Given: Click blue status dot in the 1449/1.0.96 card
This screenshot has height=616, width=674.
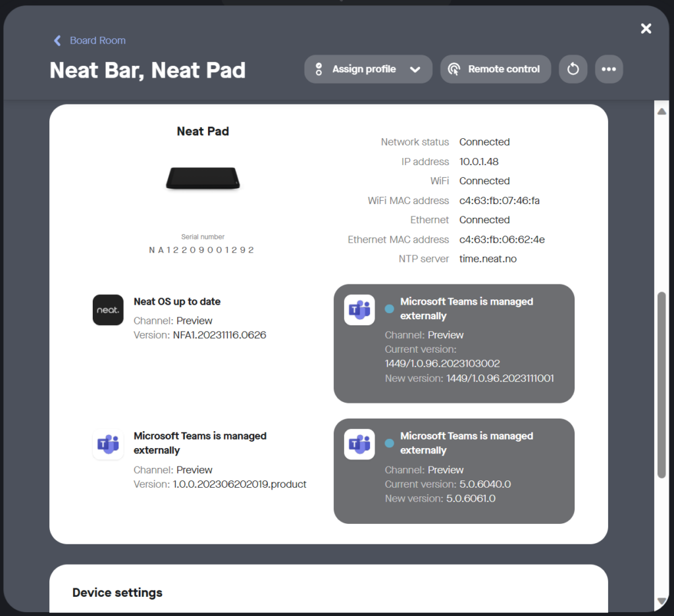Looking at the screenshot, I should pyautogui.click(x=389, y=309).
